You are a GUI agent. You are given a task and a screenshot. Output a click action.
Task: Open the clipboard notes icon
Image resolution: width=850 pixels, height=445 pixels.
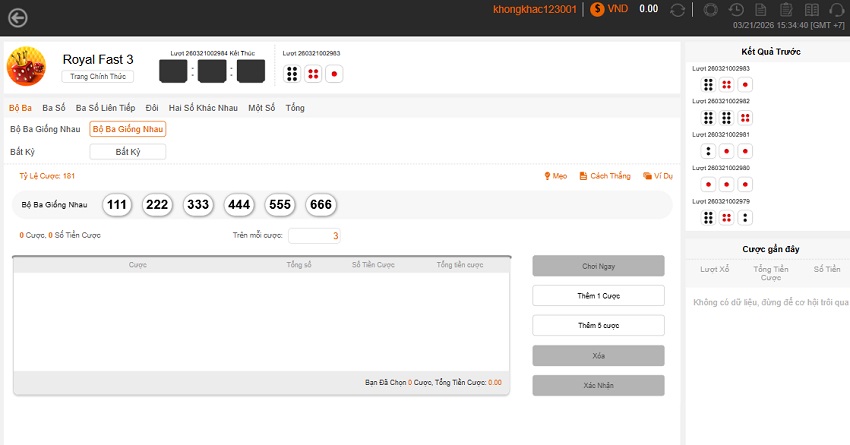pyautogui.click(x=786, y=10)
